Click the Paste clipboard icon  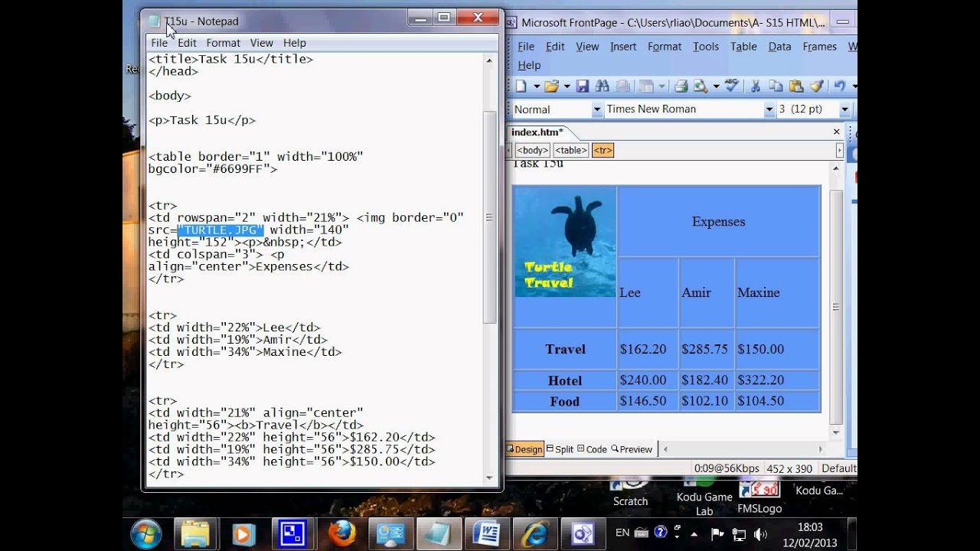pos(796,86)
